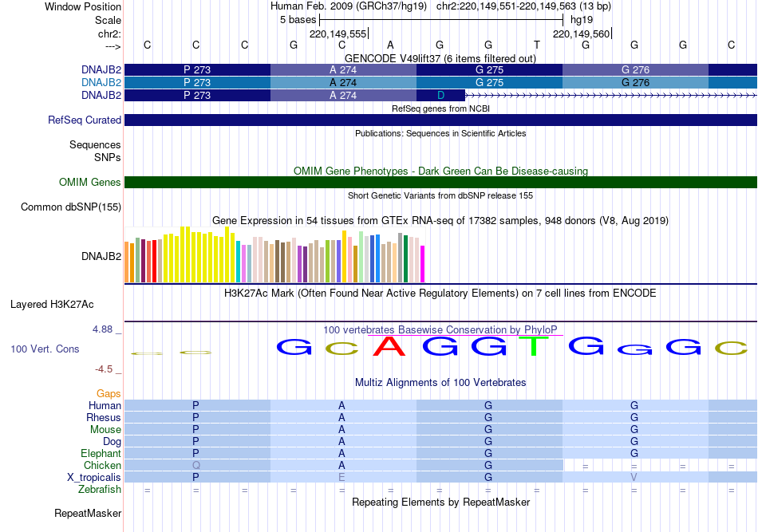Click the T base in sequence ruler
The height and width of the screenshot is (532, 758).
click(537, 45)
